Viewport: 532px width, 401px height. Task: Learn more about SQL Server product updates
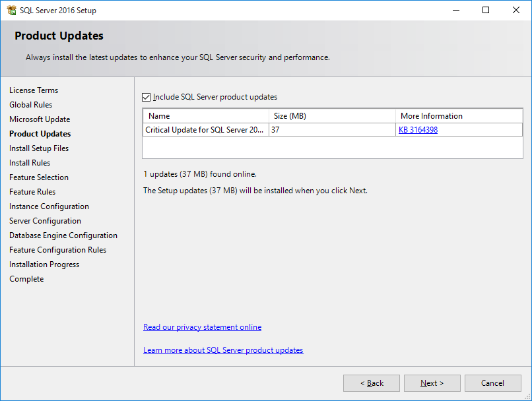(x=223, y=350)
